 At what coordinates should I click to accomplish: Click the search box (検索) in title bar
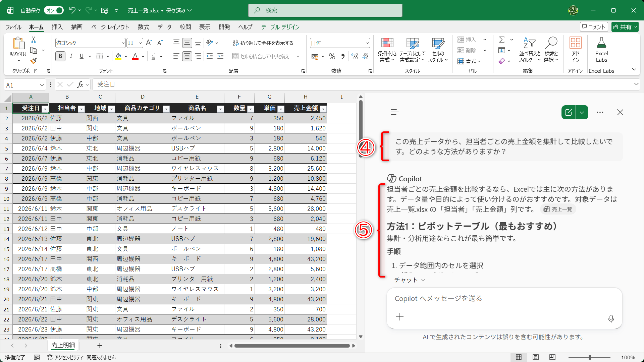click(325, 10)
